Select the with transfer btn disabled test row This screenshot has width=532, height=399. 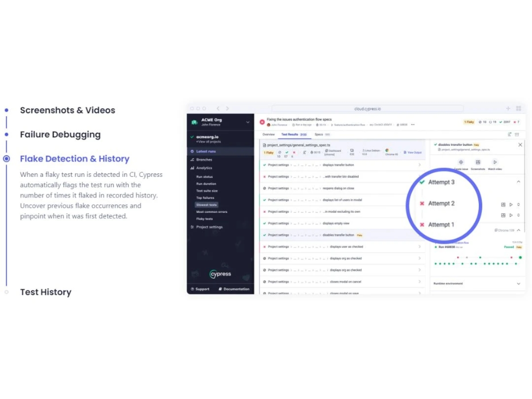pos(342,176)
